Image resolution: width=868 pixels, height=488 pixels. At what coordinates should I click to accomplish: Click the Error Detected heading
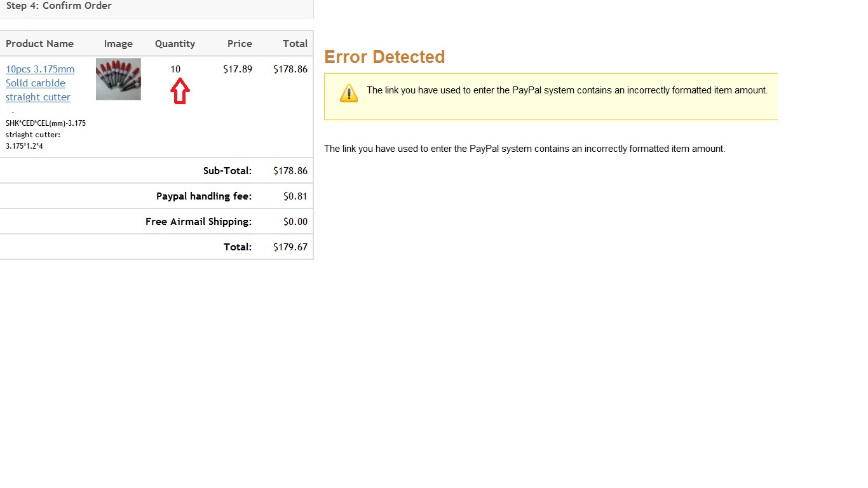384,57
